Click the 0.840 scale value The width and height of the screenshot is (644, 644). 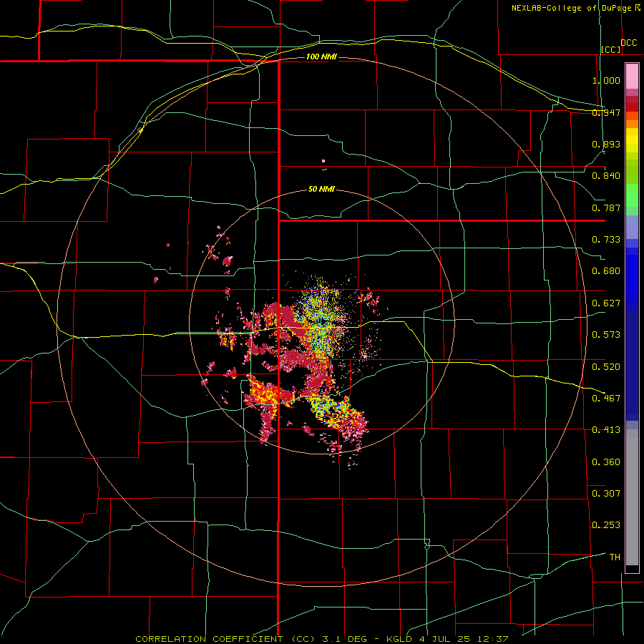click(x=606, y=176)
